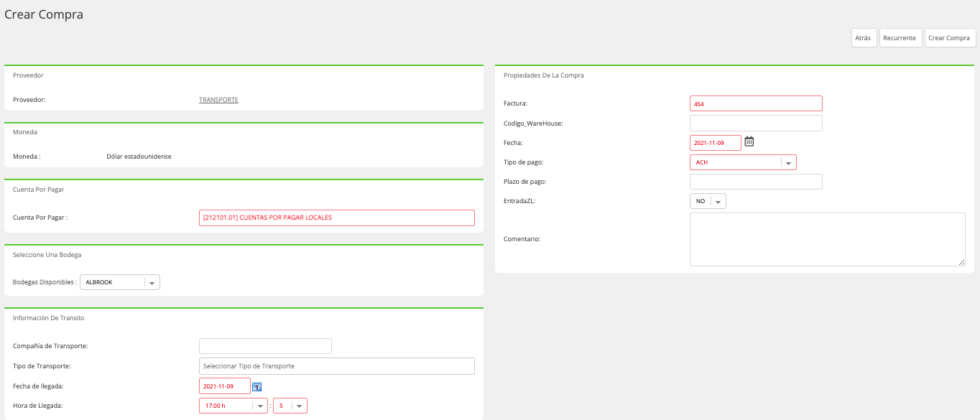
Task: Open the EntradaZL dropdown set to NO
Action: tap(708, 201)
